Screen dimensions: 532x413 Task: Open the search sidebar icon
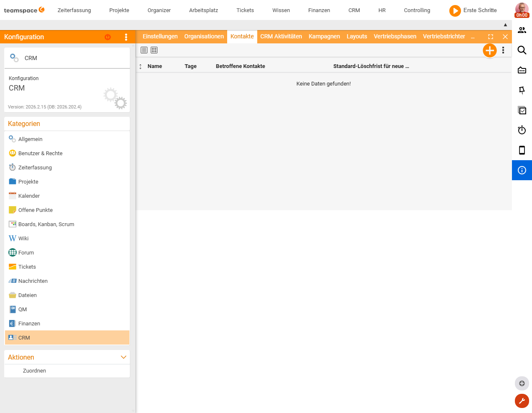pos(522,50)
